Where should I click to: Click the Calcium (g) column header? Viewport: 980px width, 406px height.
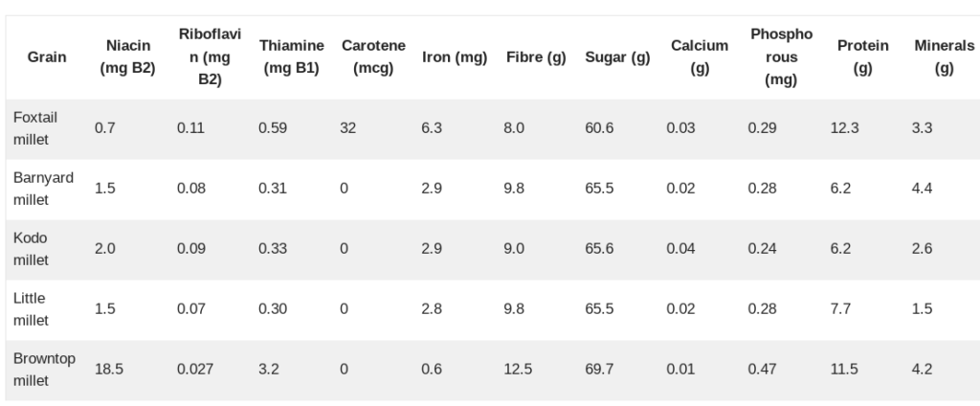pyautogui.click(x=700, y=57)
